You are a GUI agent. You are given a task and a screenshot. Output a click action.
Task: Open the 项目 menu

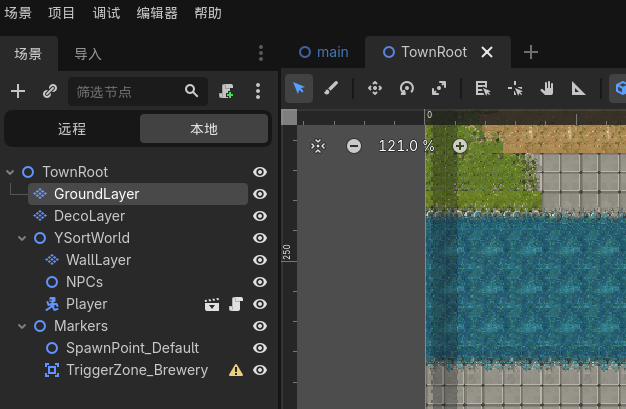pos(61,13)
